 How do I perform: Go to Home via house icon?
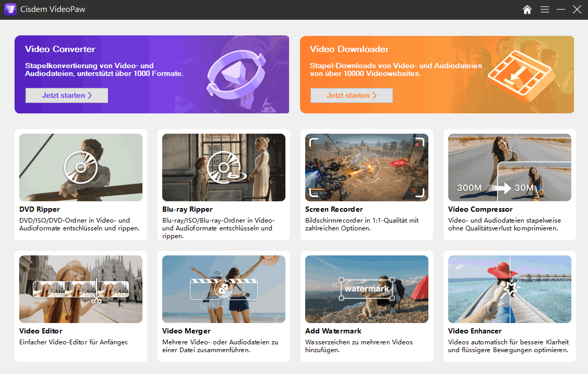point(527,9)
